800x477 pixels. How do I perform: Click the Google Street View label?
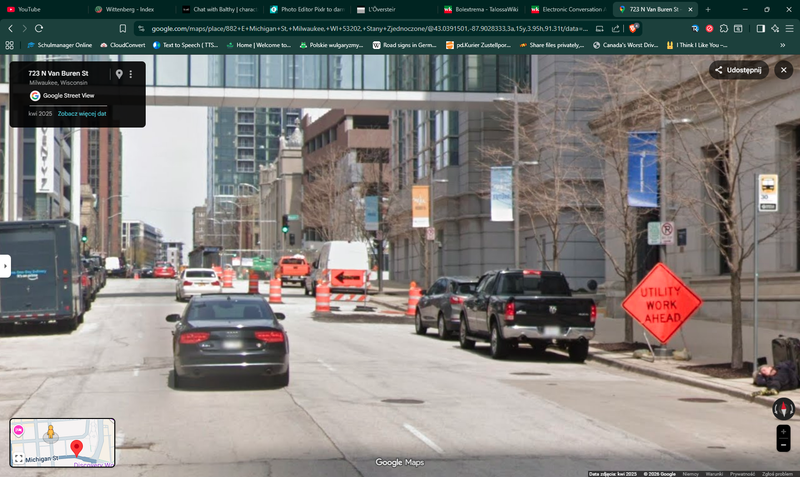click(68, 95)
